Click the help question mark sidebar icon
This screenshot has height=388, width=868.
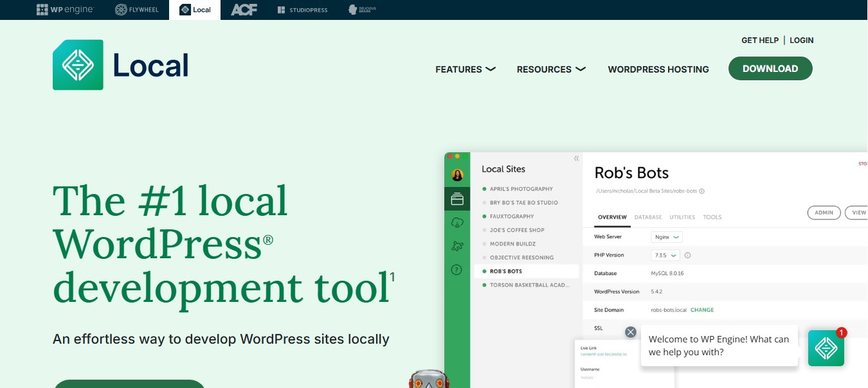click(x=457, y=270)
